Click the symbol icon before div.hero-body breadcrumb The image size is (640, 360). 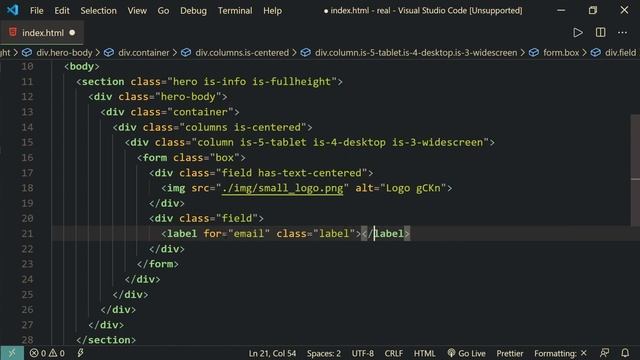click(27, 53)
